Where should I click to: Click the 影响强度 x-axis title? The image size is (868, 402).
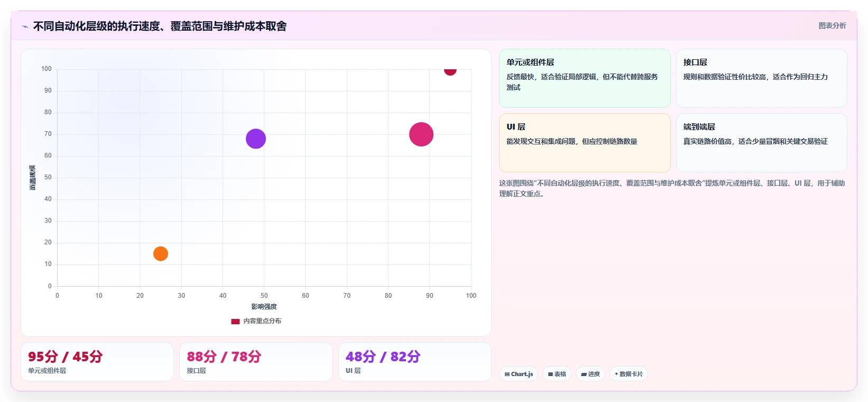(x=264, y=307)
